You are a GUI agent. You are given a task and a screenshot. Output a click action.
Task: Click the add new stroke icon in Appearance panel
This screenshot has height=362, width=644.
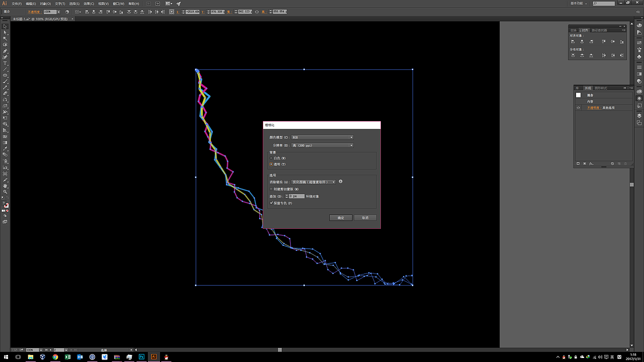point(578,164)
